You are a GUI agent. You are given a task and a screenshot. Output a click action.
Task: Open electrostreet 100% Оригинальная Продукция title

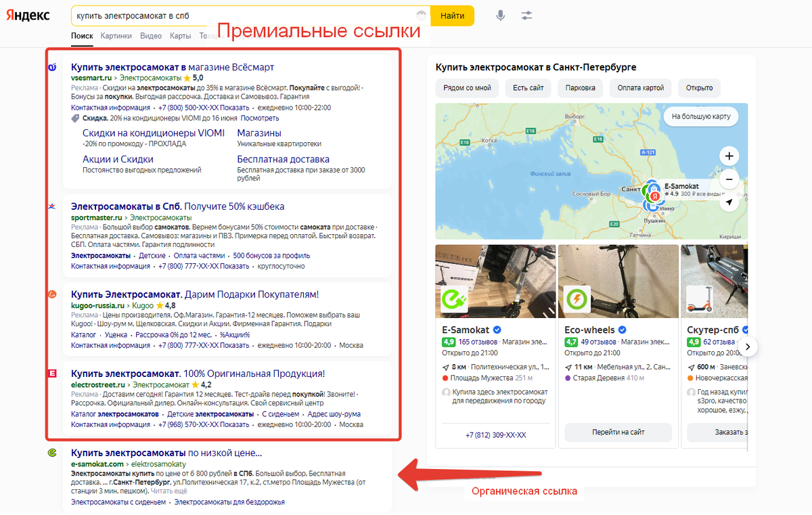198,374
